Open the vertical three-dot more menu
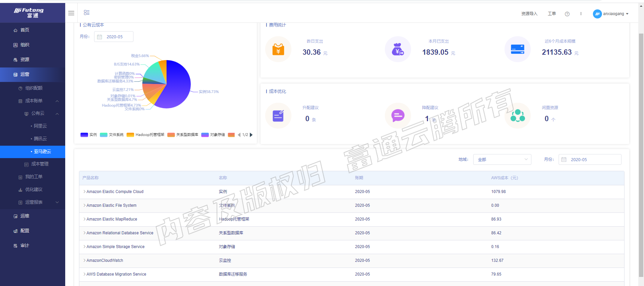Screen dimensions: 644x286 pyautogui.click(x=581, y=14)
